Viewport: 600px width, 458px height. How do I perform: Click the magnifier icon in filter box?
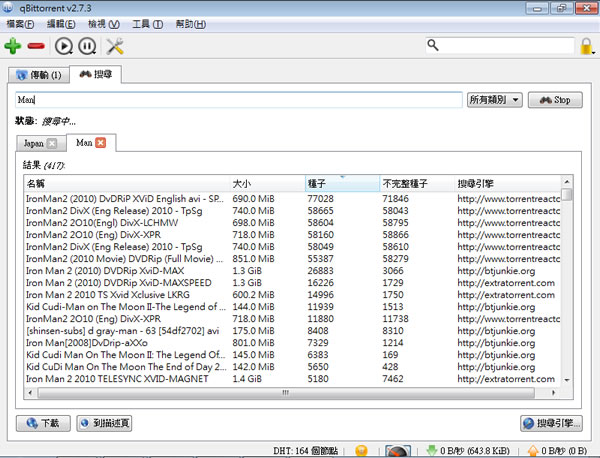pyautogui.click(x=432, y=45)
